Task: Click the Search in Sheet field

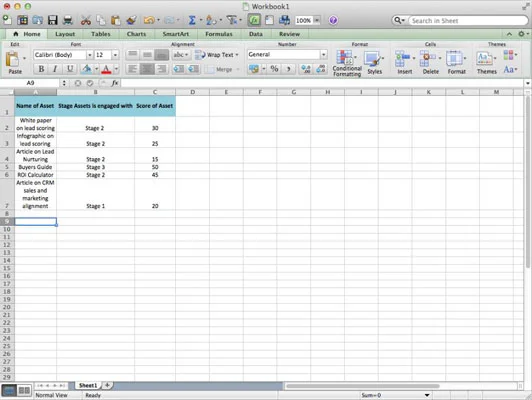Action: [x=468, y=21]
